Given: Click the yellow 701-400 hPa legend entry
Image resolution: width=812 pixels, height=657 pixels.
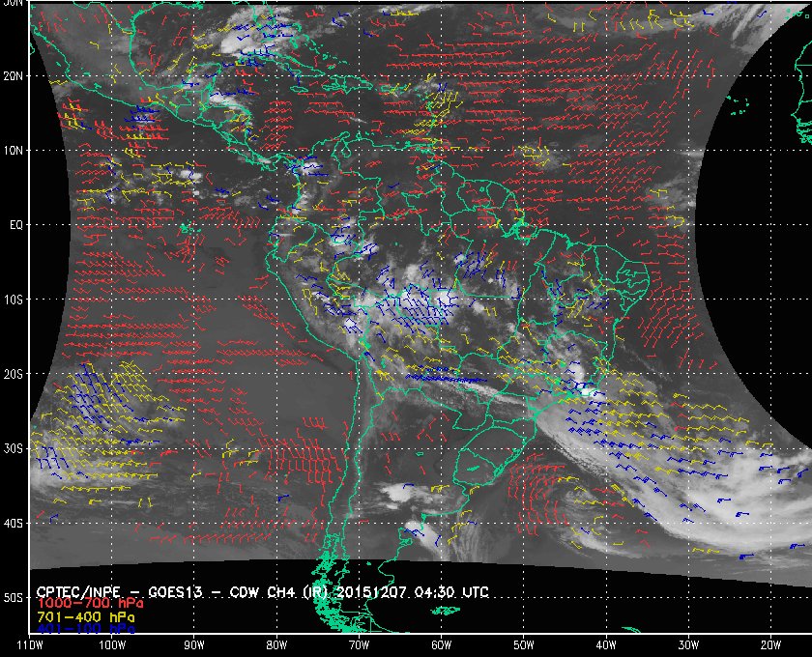Looking at the screenshot, I should (x=86, y=617).
